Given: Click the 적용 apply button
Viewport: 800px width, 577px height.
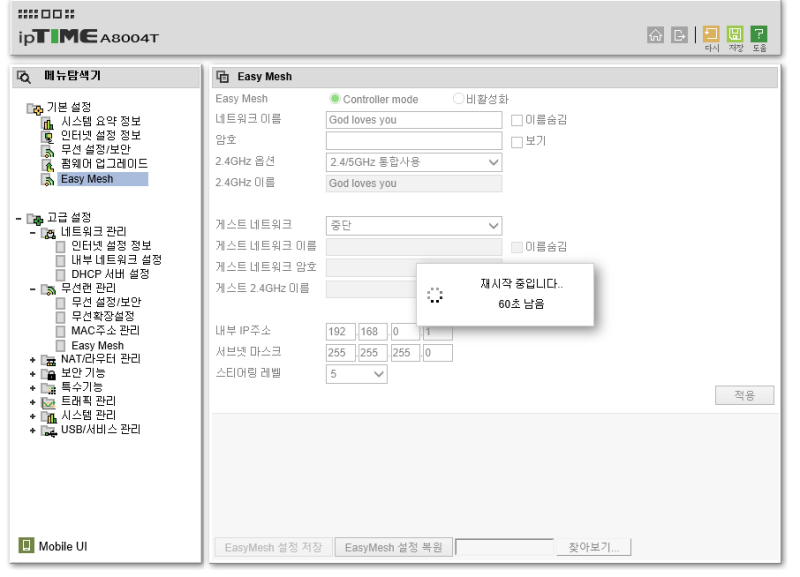Looking at the screenshot, I should pos(744,395).
